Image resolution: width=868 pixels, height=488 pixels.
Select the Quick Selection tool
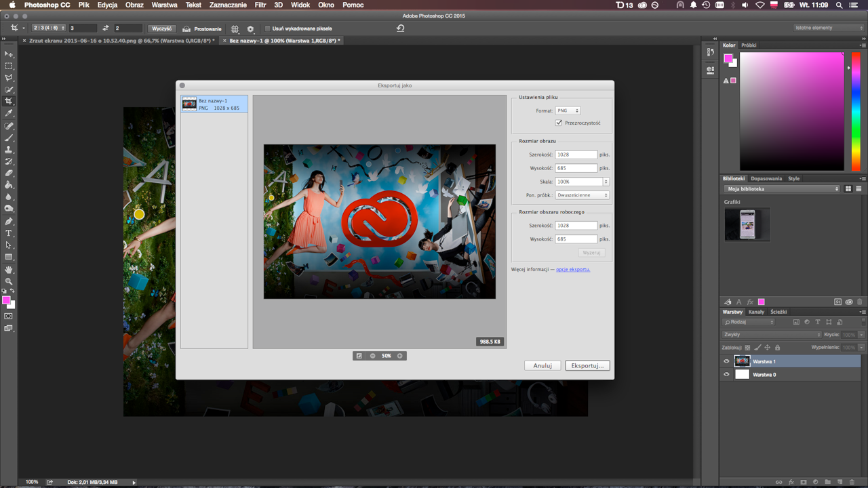pyautogui.click(x=9, y=89)
